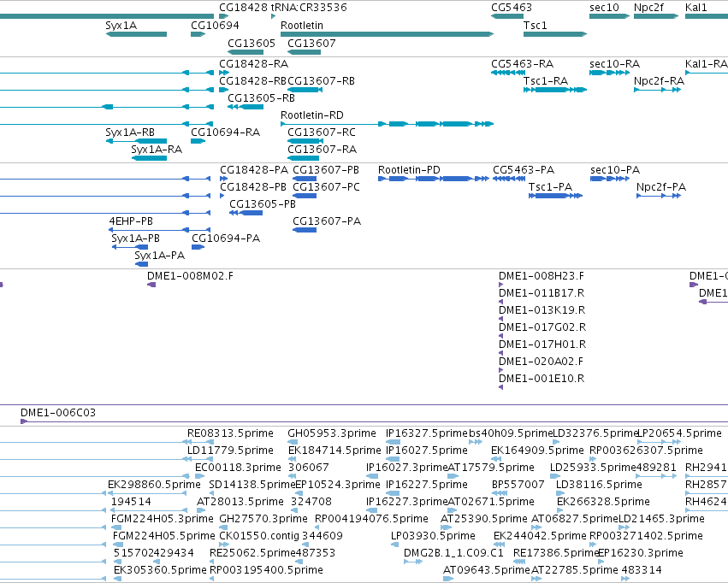Select the DME1-006C03 clone
Screen dimensions: 728x583
374,421
